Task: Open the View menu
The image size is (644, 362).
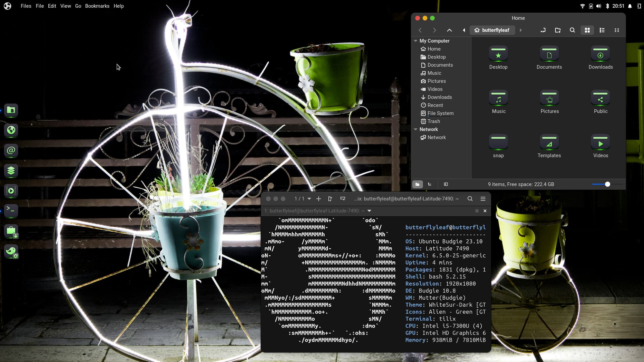Action: coord(65,6)
